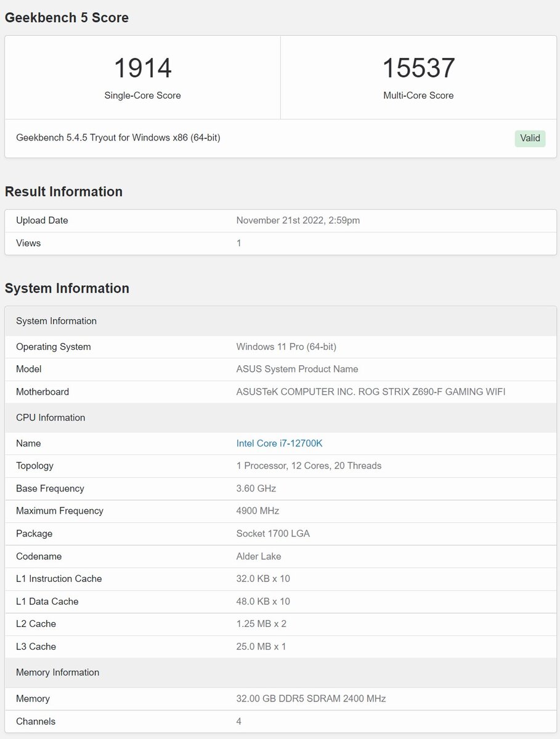Screen dimensions: 560x739
Task: Click the Upload Date label
Action: coord(42,220)
